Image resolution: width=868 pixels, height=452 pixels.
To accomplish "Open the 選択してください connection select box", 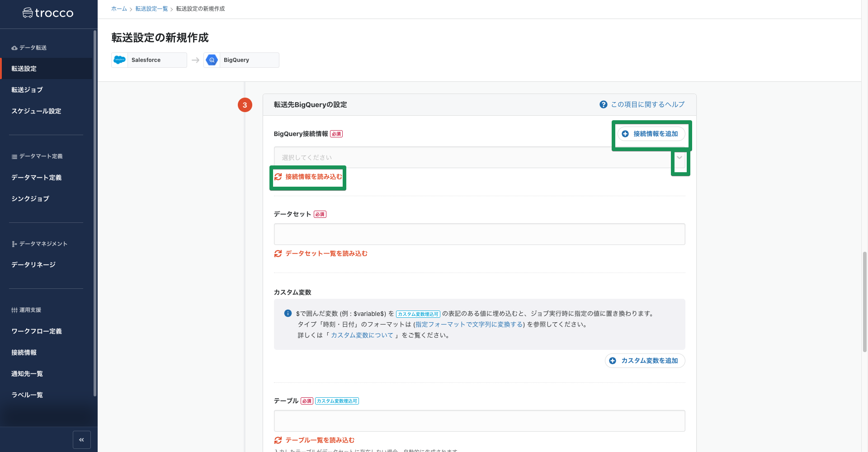I will coord(479,157).
